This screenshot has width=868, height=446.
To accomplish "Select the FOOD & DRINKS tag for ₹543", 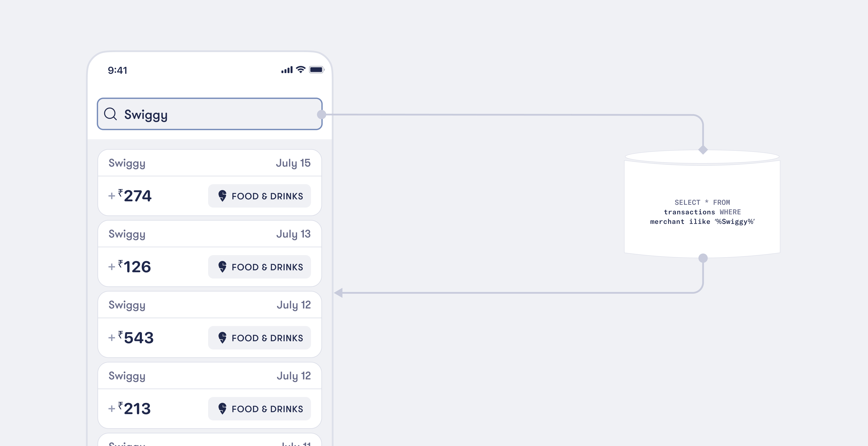I will coord(260,338).
